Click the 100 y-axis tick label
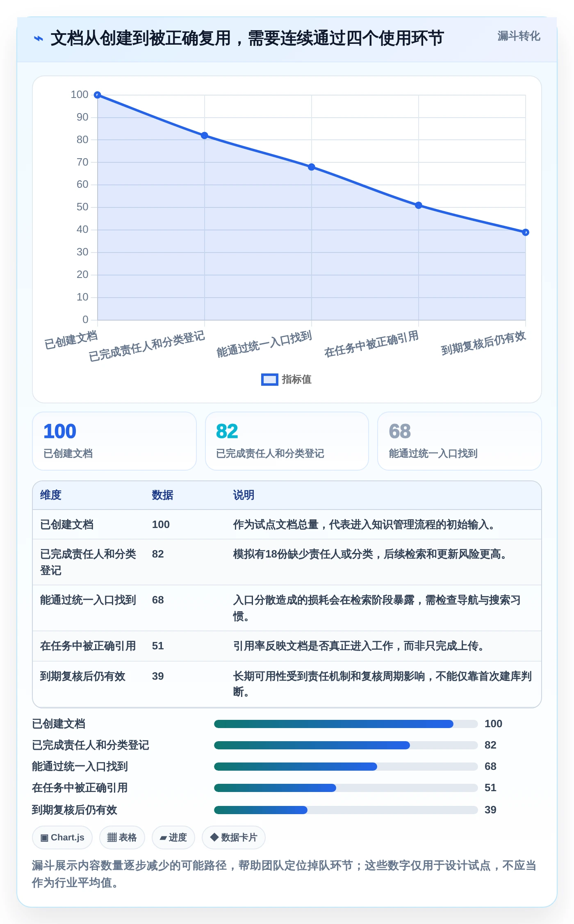Image resolution: width=574 pixels, height=924 pixels. 80,95
